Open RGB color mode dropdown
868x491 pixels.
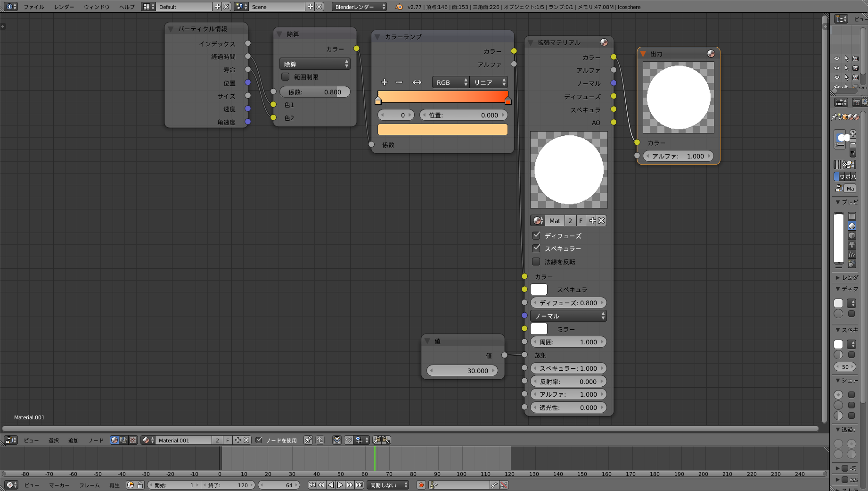tap(451, 82)
